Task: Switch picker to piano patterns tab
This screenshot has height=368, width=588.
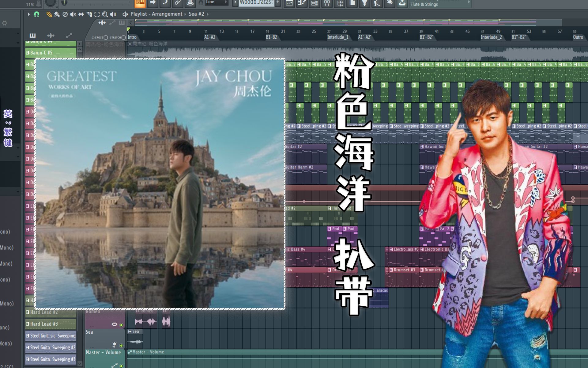Action: tap(32, 36)
